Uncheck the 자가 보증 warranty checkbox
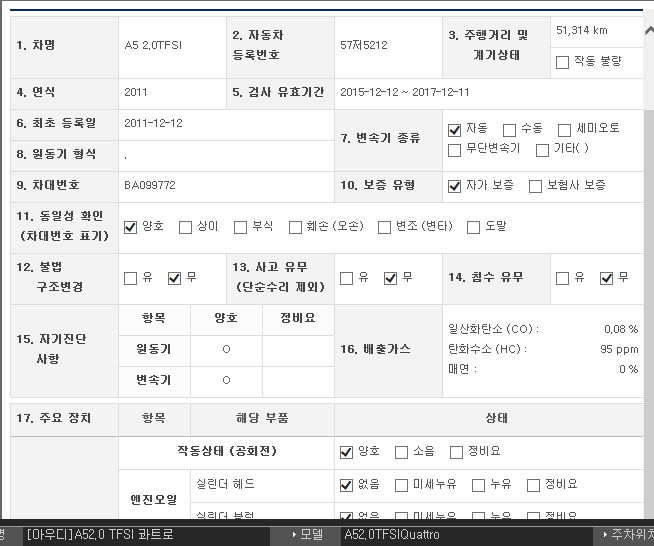Viewport: 654px width, 546px height. point(455,186)
